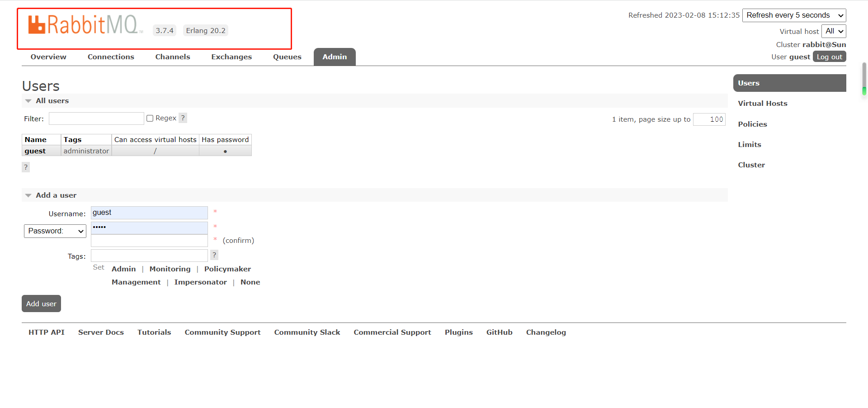Open the Changelog footer link
868x408 pixels.
coord(546,332)
